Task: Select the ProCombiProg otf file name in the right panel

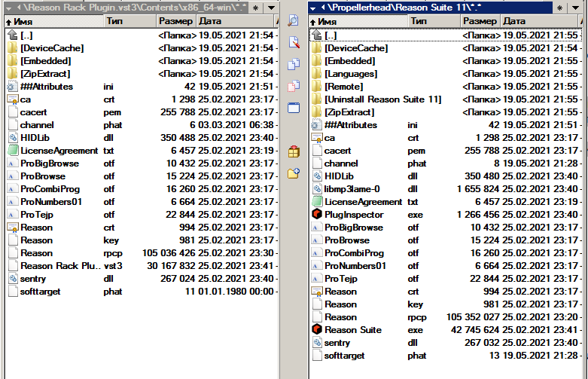Action: click(x=354, y=253)
